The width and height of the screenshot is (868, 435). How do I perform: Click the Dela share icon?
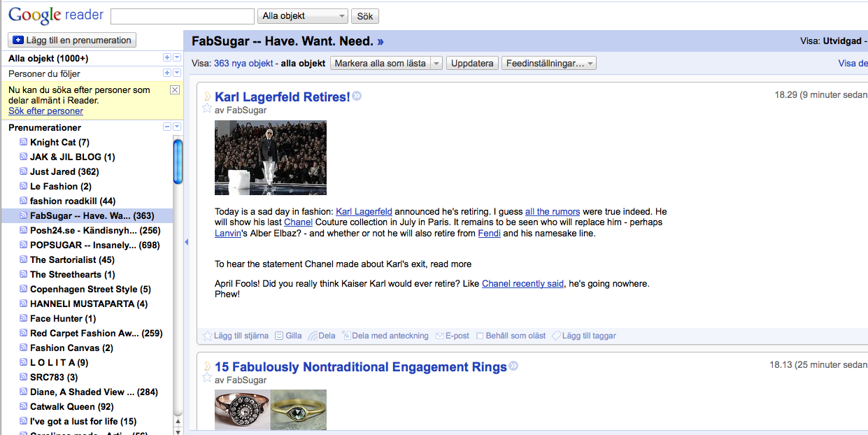click(313, 336)
